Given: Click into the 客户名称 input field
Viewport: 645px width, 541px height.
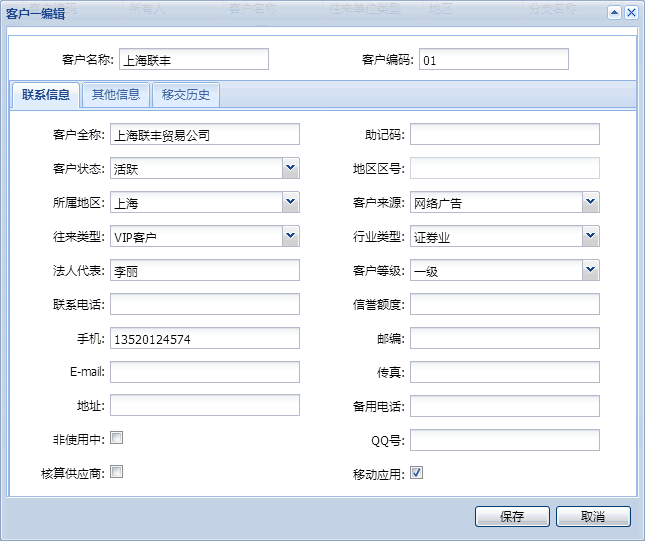Looking at the screenshot, I should click(193, 60).
